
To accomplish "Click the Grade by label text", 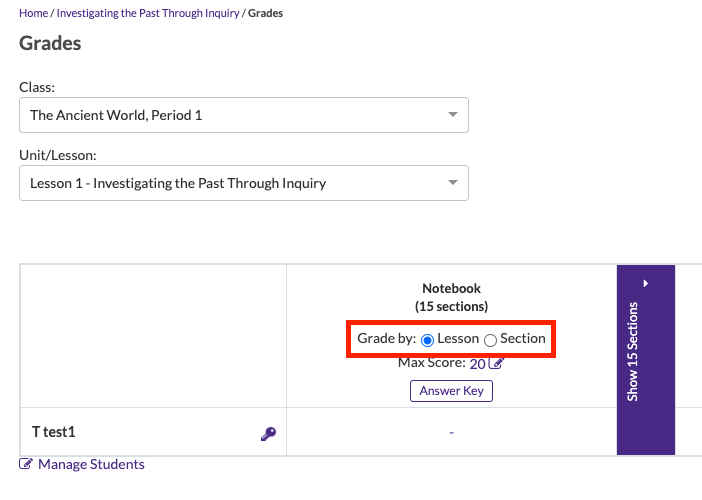I will click(x=386, y=339).
